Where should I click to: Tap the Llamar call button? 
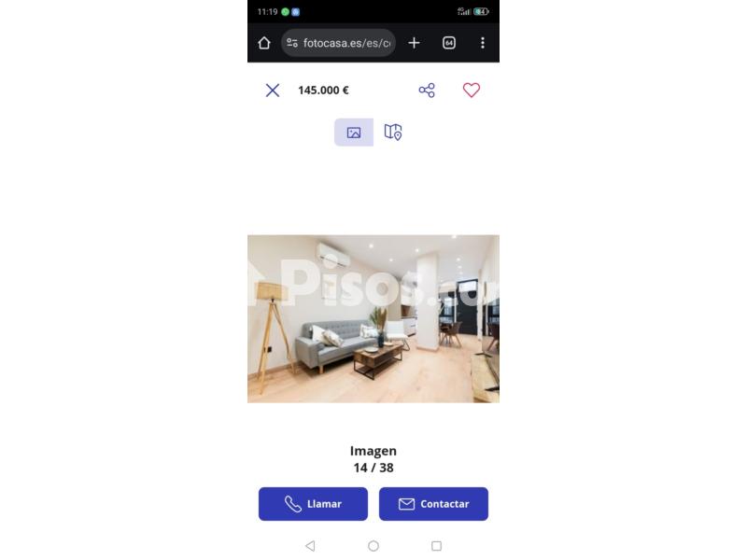tap(313, 504)
